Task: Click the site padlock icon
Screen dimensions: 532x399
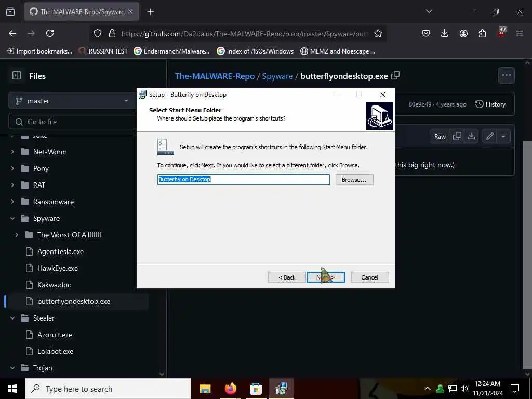Action: pyautogui.click(x=112, y=33)
